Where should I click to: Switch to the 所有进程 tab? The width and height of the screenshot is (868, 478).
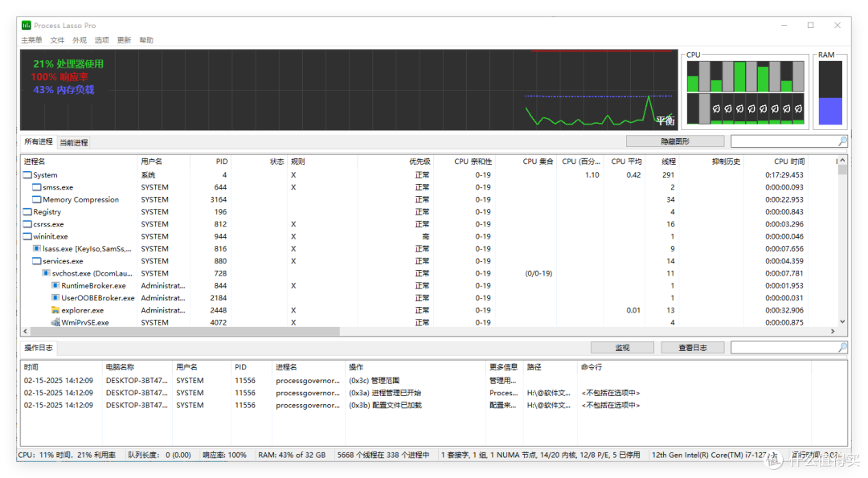click(x=39, y=141)
